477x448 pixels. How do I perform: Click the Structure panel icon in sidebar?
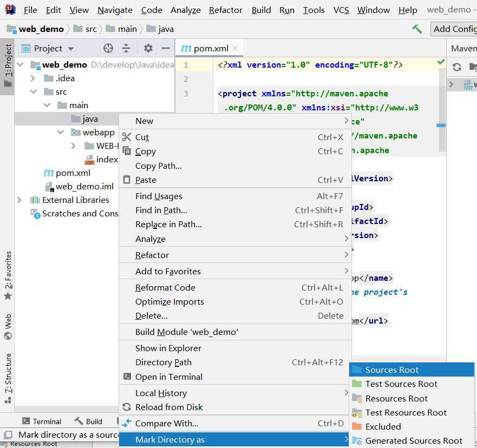point(8,400)
